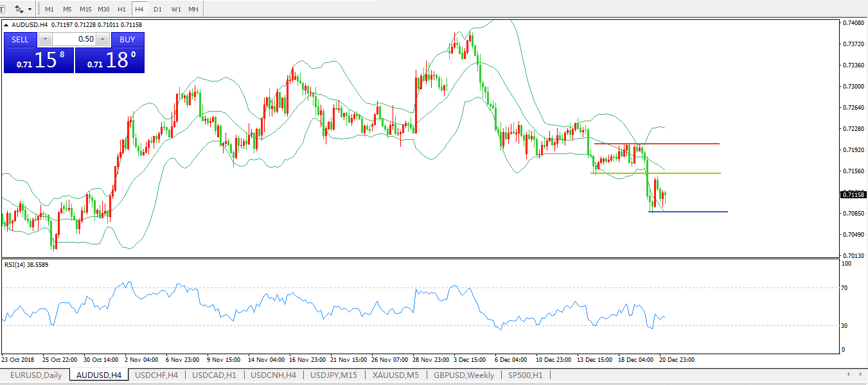Select the arrows objects tool icon
The height and width of the screenshot is (385, 868).
coord(19,9)
